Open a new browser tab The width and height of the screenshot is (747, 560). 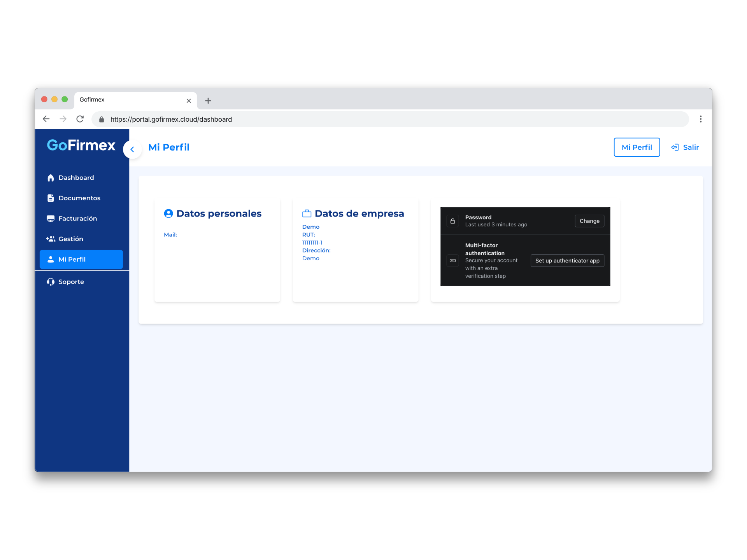click(x=208, y=101)
